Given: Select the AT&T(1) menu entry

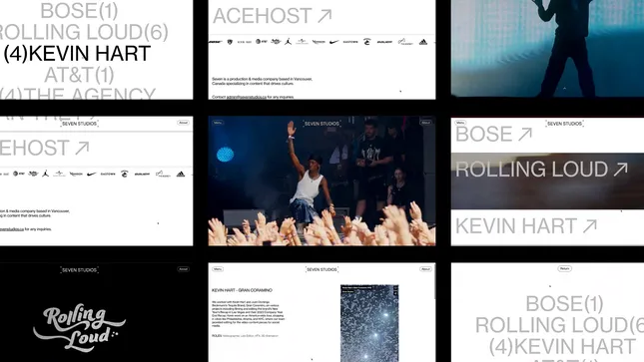Looking at the screenshot, I should click(x=79, y=75).
